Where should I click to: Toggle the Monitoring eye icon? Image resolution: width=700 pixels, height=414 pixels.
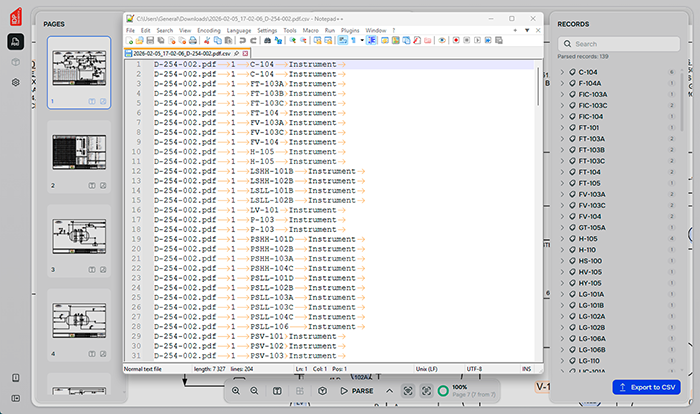pos(442,41)
